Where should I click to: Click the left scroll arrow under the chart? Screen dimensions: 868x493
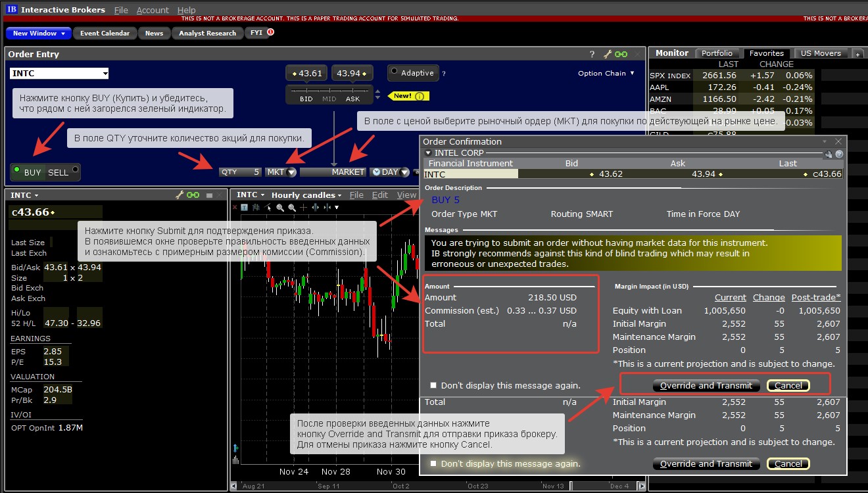pos(233,486)
